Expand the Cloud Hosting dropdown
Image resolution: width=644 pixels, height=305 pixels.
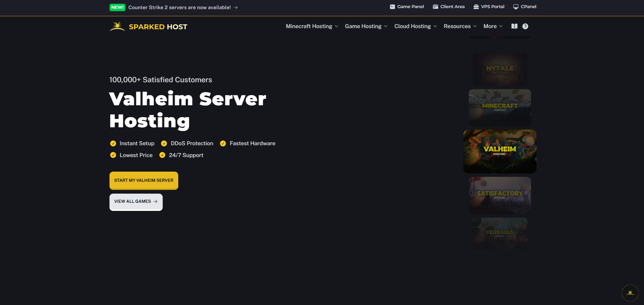416,26
